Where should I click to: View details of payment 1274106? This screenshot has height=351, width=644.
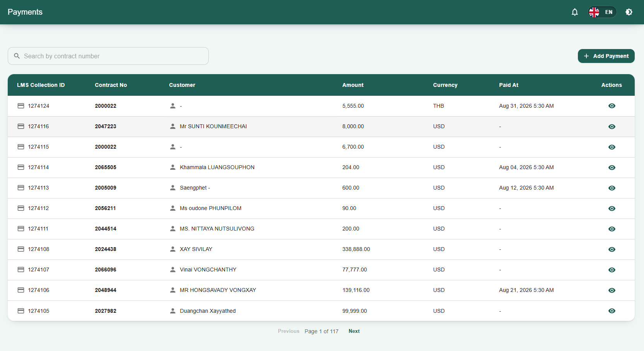point(612,290)
